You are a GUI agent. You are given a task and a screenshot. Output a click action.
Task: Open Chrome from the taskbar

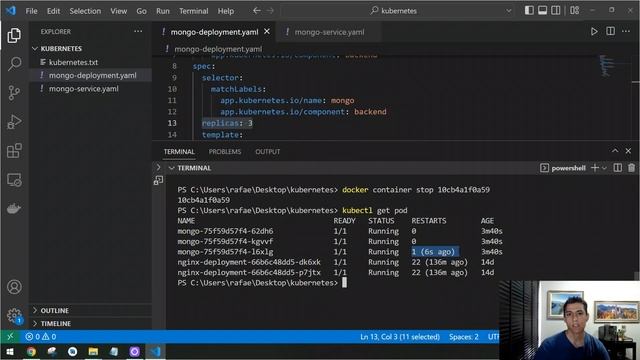tap(31, 351)
